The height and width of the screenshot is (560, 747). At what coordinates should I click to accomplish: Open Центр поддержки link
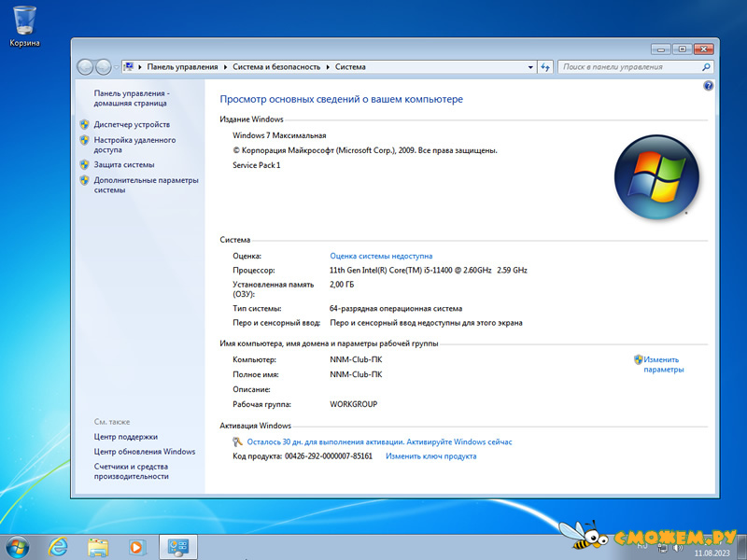point(125,437)
